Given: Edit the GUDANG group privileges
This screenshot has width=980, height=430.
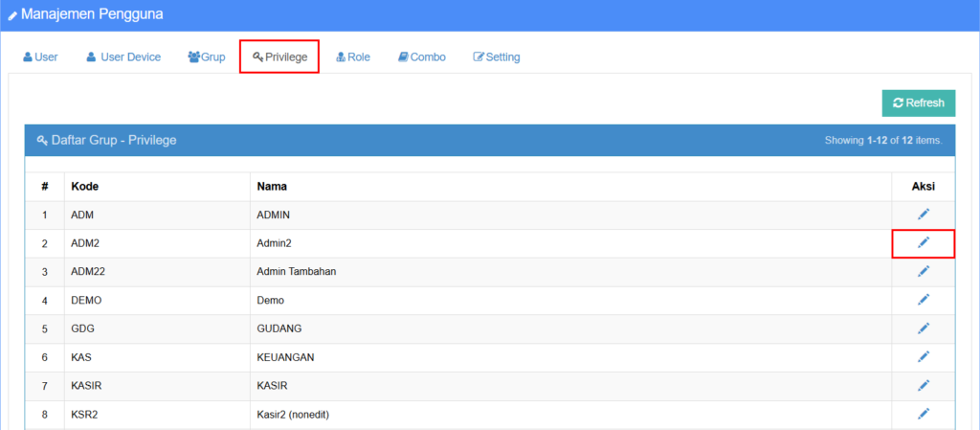Looking at the screenshot, I should coord(923,328).
